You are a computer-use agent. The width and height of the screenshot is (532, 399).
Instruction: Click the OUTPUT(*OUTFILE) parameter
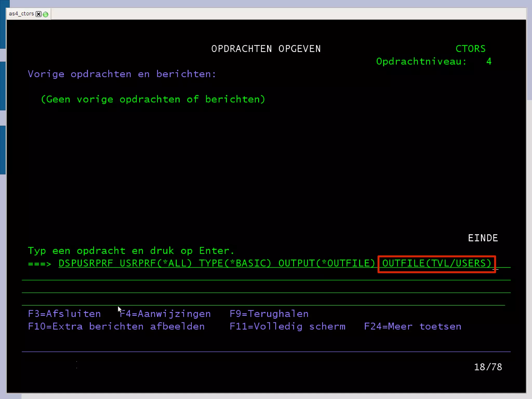[327, 263]
